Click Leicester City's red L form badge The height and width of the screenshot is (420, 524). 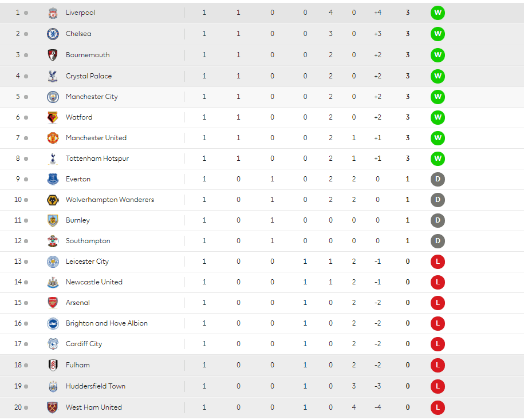(x=438, y=261)
